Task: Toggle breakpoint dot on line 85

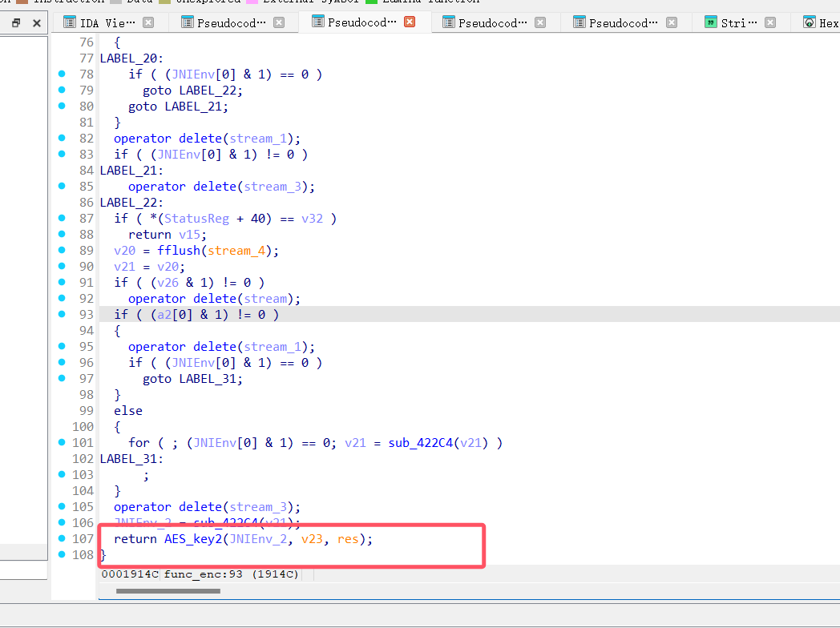Action: [62, 187]
